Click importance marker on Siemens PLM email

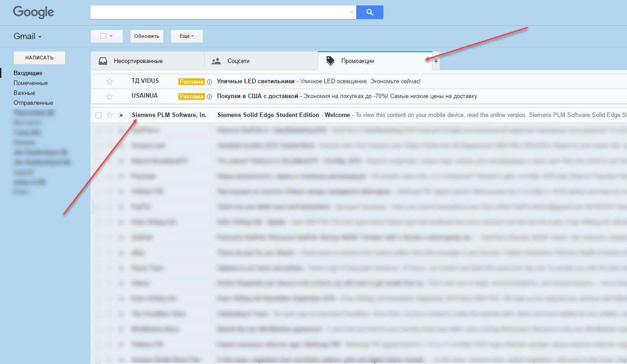coord(121,115)
